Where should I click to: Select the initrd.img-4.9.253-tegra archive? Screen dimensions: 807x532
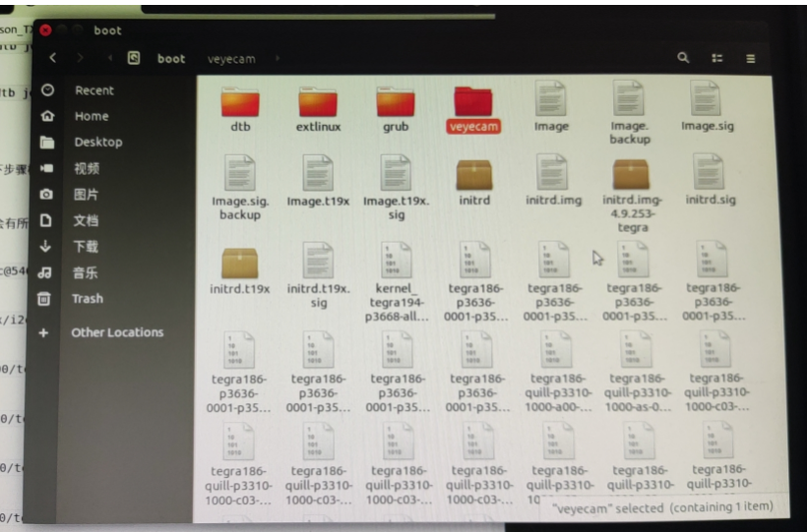[x=632, y=195]
